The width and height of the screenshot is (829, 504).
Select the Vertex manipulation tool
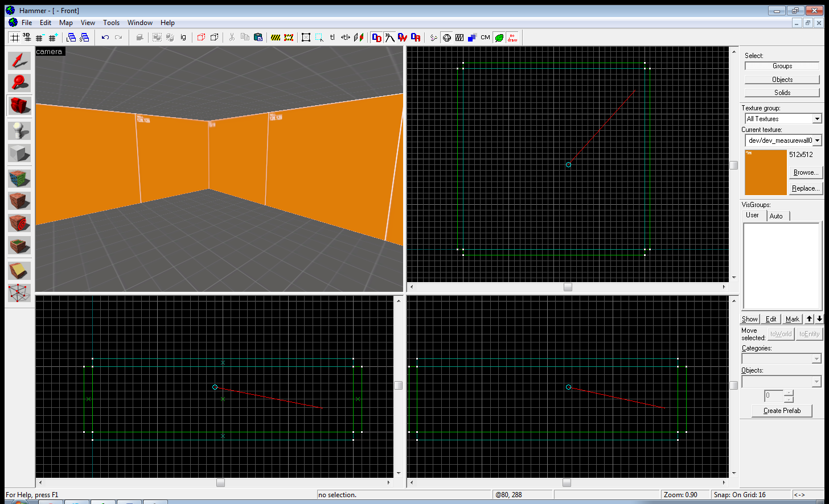coord(19,293)
